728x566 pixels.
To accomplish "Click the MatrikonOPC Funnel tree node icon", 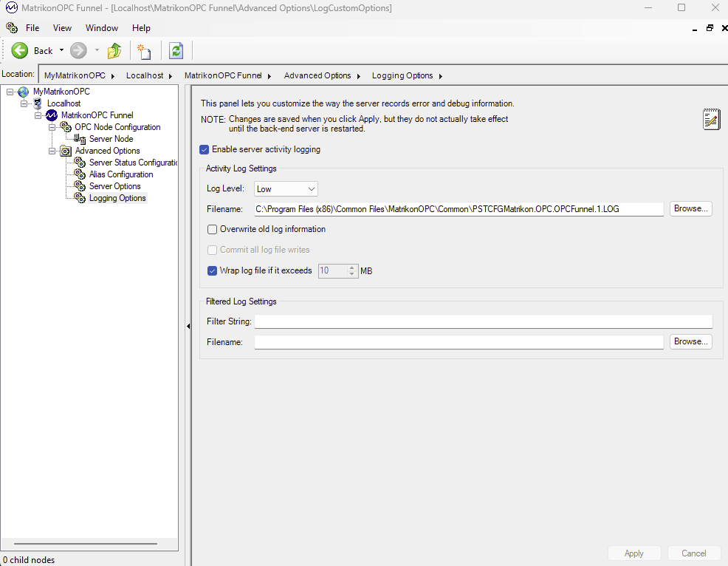I will pyautogui.click(x=52, y=115).
